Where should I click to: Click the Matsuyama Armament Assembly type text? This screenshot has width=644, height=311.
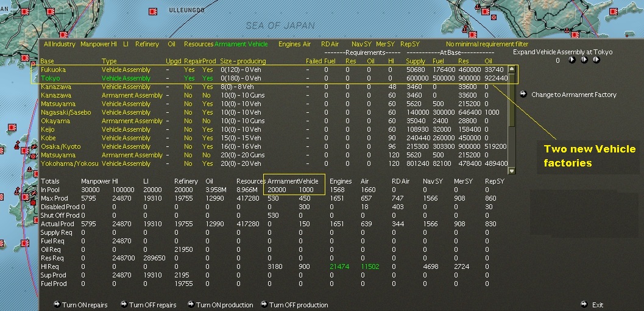132,155
